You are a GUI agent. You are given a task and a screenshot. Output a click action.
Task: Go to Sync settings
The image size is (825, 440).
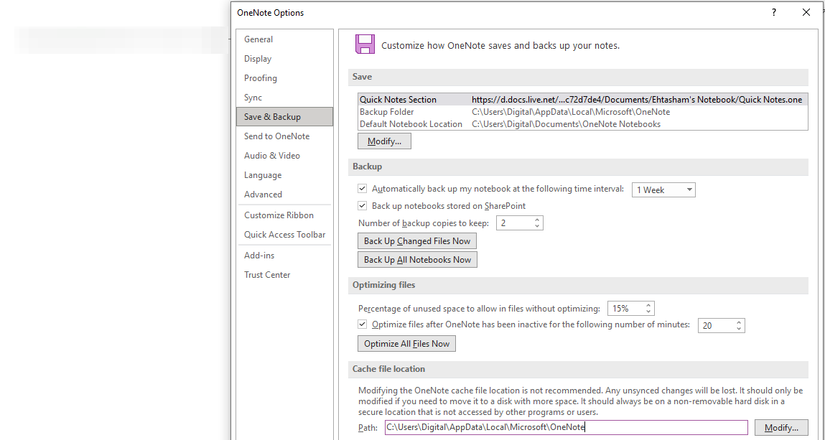284,97
